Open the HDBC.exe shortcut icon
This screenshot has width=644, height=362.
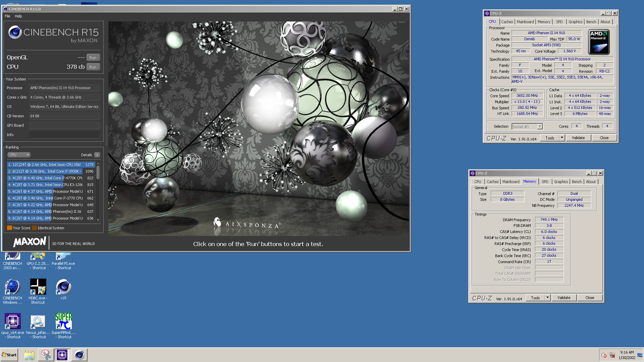coord(38,291)
